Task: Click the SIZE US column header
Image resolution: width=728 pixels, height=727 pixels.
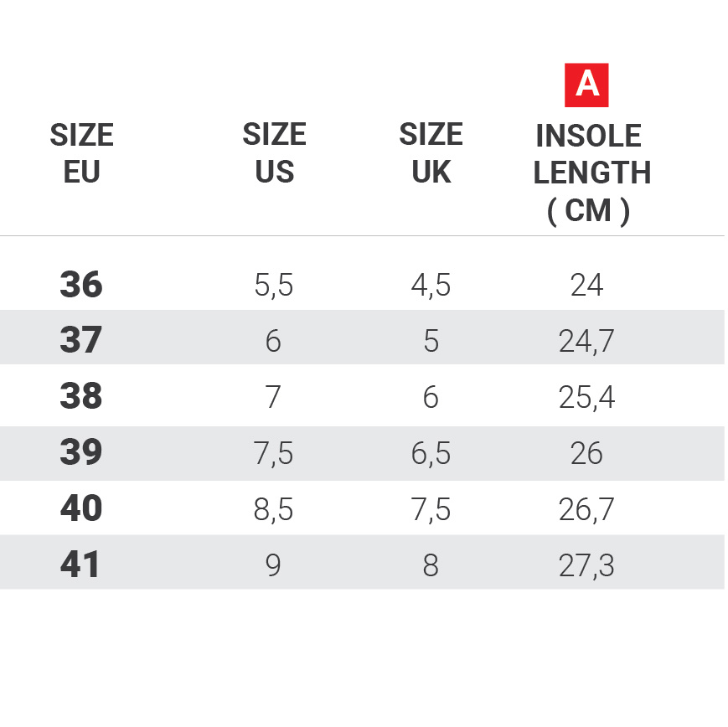Action: [274, 153]
